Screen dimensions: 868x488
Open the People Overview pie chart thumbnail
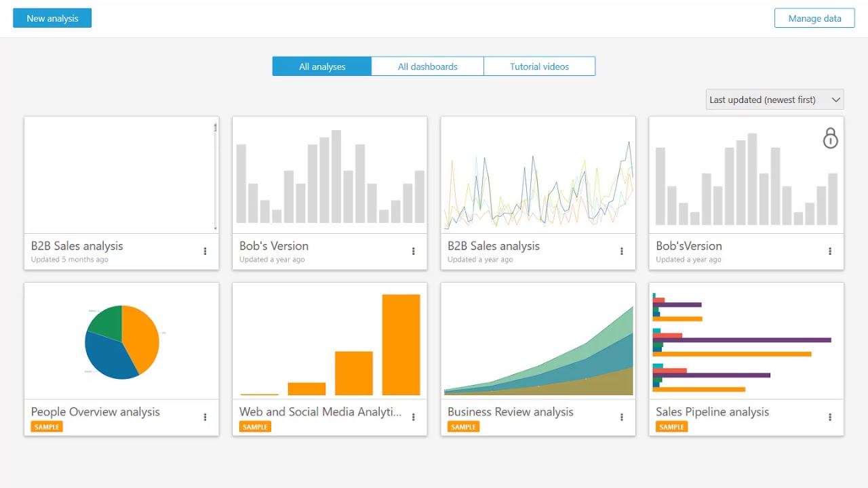coord(122,342)
